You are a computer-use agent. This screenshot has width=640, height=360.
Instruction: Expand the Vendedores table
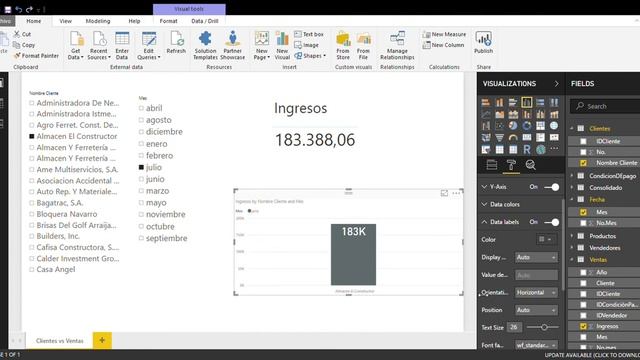572,248
